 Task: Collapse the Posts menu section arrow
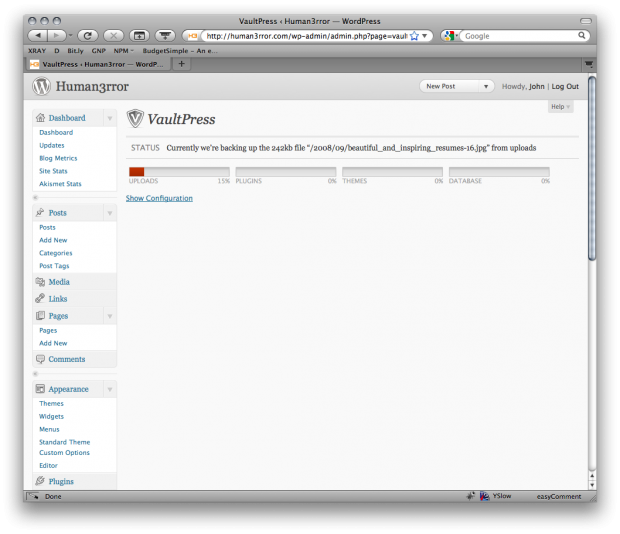[x=110, y=213]
